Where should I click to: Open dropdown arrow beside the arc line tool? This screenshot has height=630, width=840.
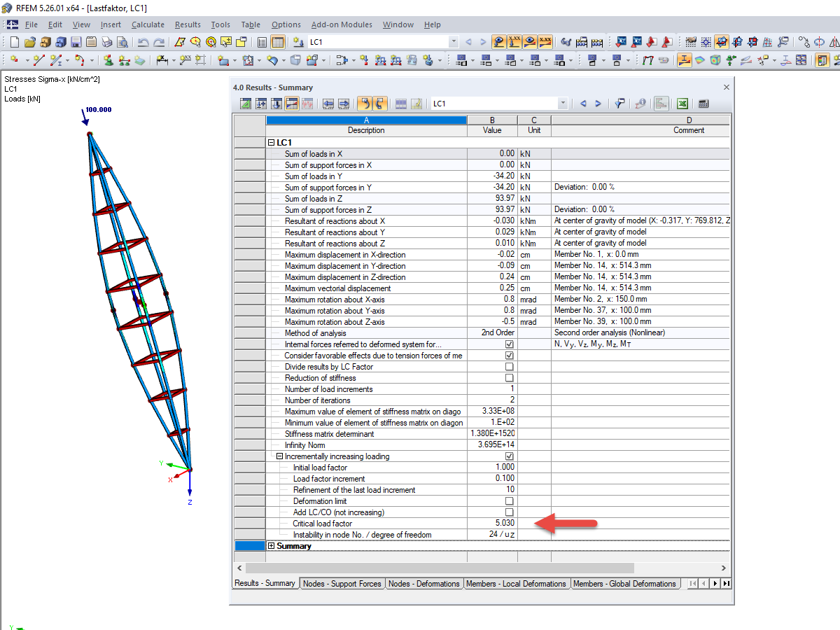[91, 60]
